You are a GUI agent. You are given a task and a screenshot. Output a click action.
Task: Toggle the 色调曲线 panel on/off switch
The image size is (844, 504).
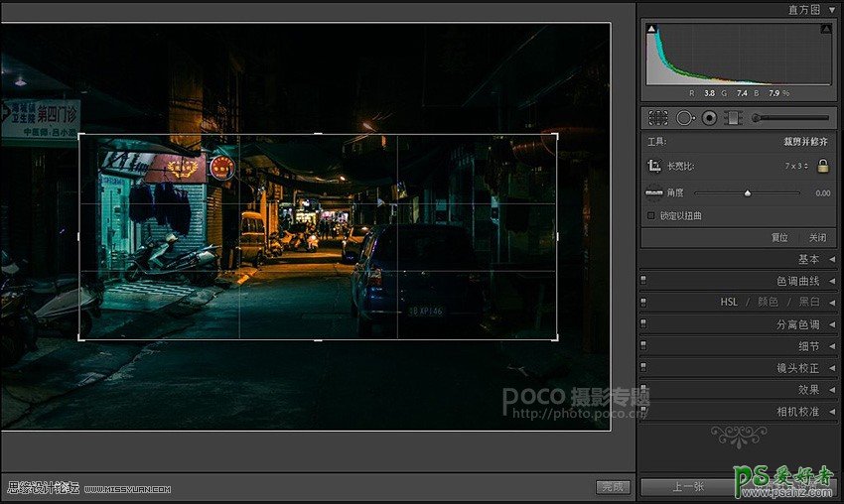pos(643,280)
